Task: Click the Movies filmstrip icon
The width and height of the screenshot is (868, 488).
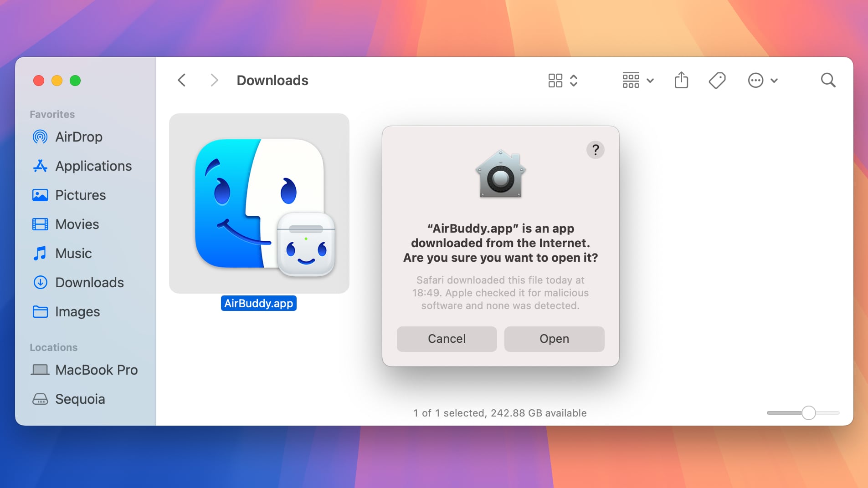Action: pyautogui.click(x=40, y=224)
